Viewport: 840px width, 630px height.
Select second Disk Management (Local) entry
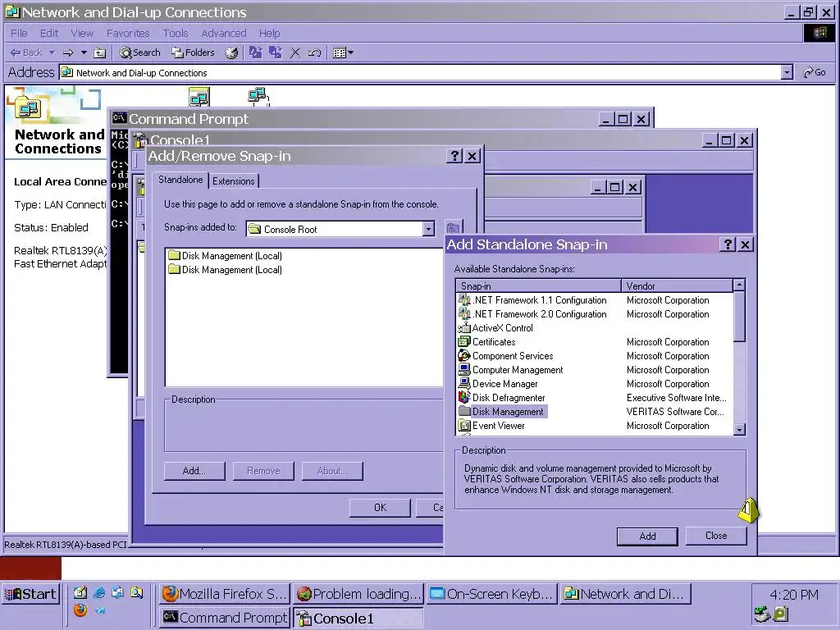point(226,269)
